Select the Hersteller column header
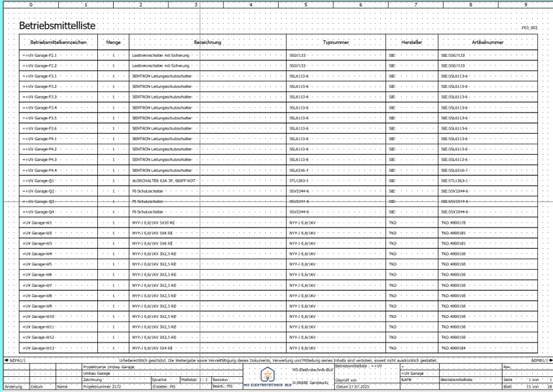The image size is (553, 392). (x=412, y=42)
